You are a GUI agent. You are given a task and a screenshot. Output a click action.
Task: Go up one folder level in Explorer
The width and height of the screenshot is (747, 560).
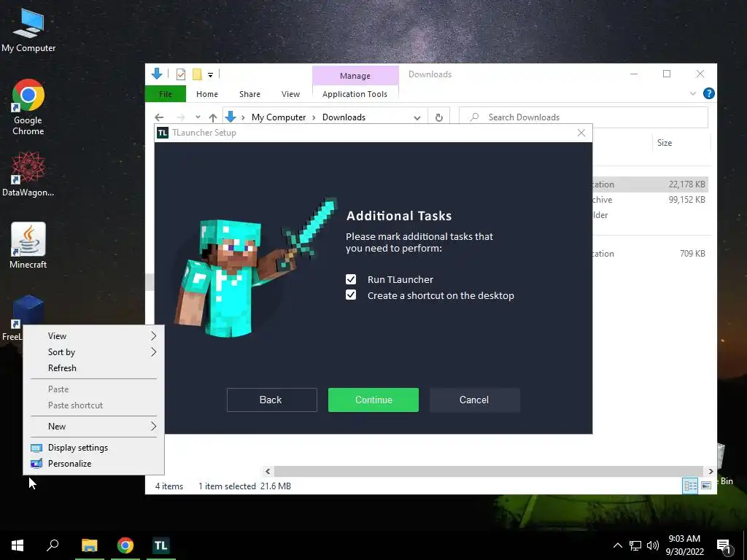[x=213, y=117]
